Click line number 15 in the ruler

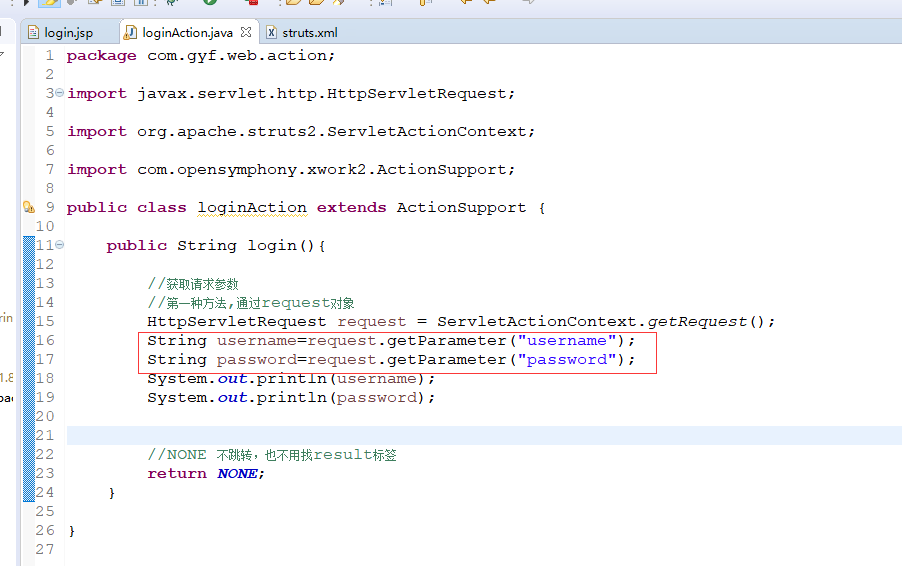click(x=45, y=322)
